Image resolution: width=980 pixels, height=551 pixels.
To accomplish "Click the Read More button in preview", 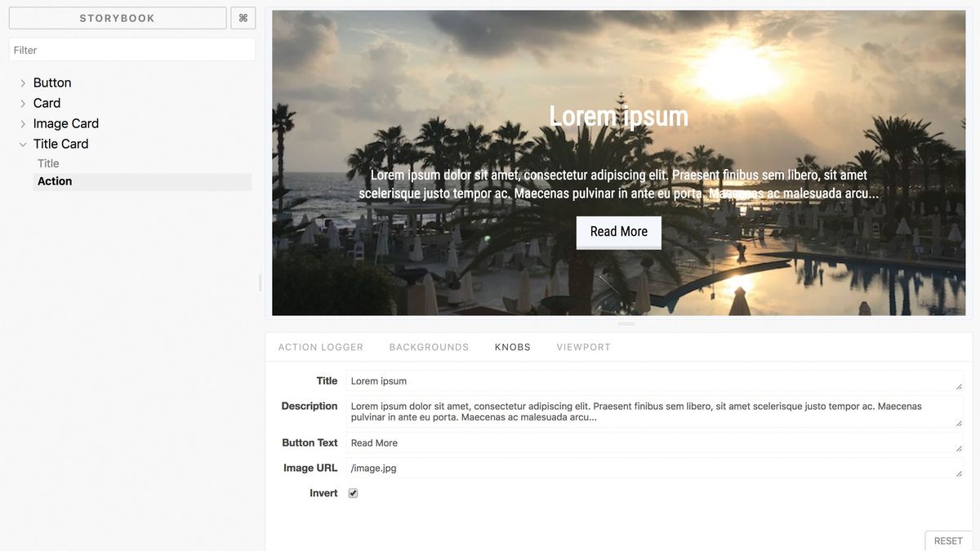I will [x=619, y=232].
